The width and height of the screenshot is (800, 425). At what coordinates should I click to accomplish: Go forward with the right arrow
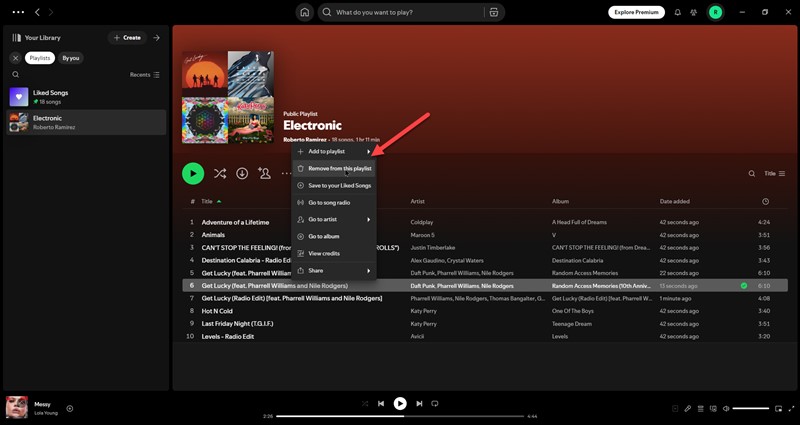51,12
